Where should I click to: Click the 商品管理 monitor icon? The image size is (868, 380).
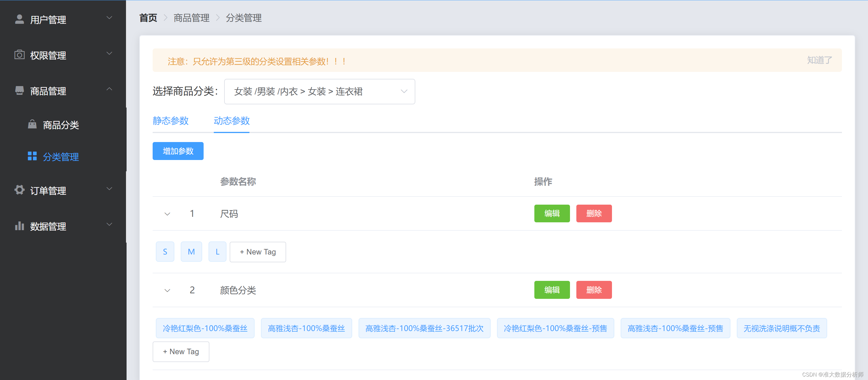click(19, 90)
